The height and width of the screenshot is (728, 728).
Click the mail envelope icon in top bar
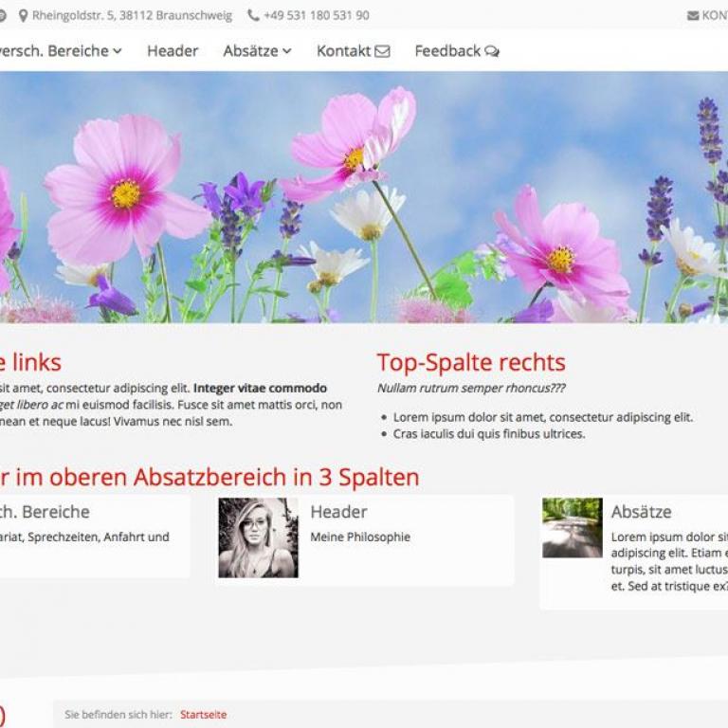(x=692, y=15)
